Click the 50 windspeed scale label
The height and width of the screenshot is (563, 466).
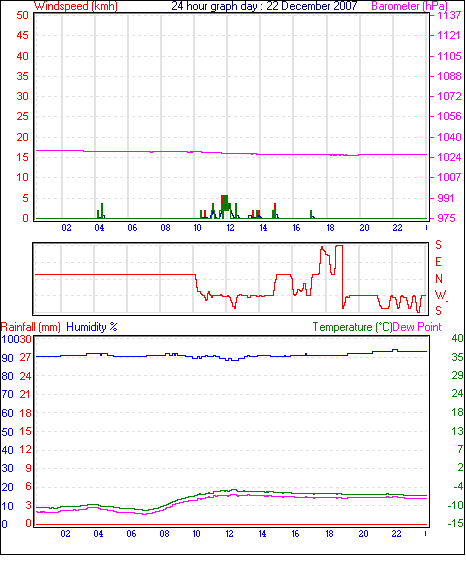[x=23, y=15]
